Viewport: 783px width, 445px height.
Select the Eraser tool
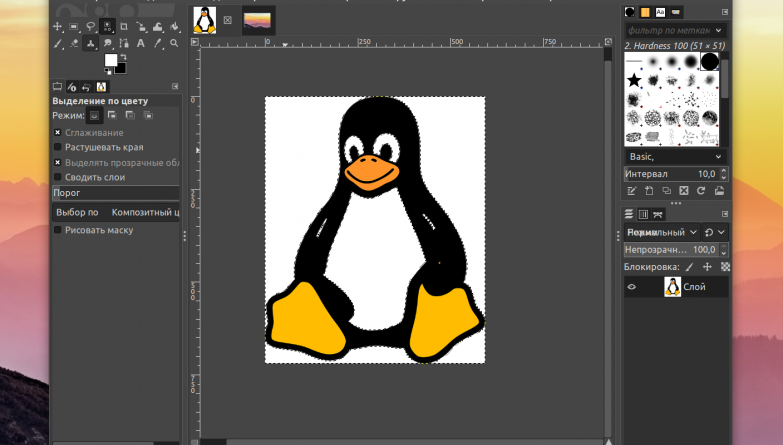click(x=74, y=43)
